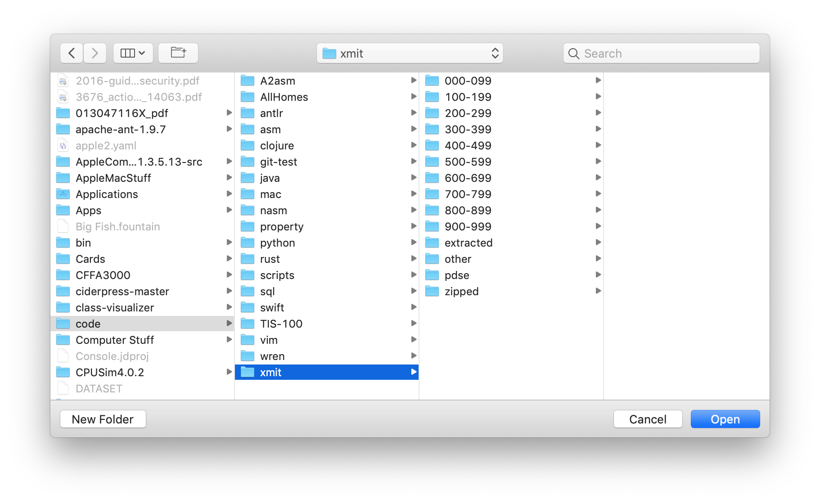Click the Search field
Image resolution: width=820 pixels, height=504 pixels.
[x=661, y=53]
